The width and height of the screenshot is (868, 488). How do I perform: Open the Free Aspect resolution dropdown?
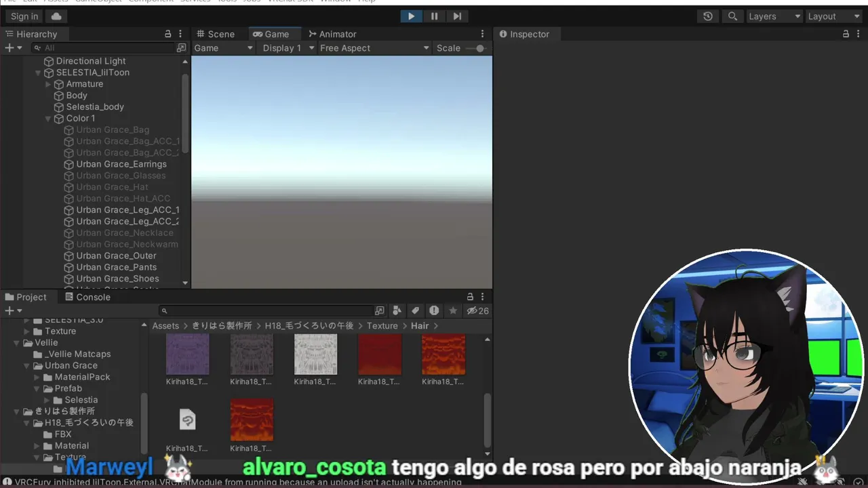(374, 48)
